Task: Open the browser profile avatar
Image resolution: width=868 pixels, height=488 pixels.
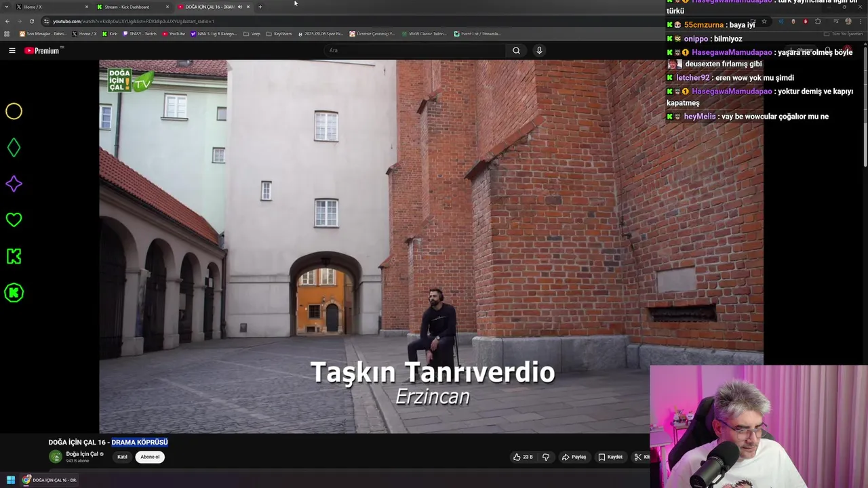Action: point(848,21)
